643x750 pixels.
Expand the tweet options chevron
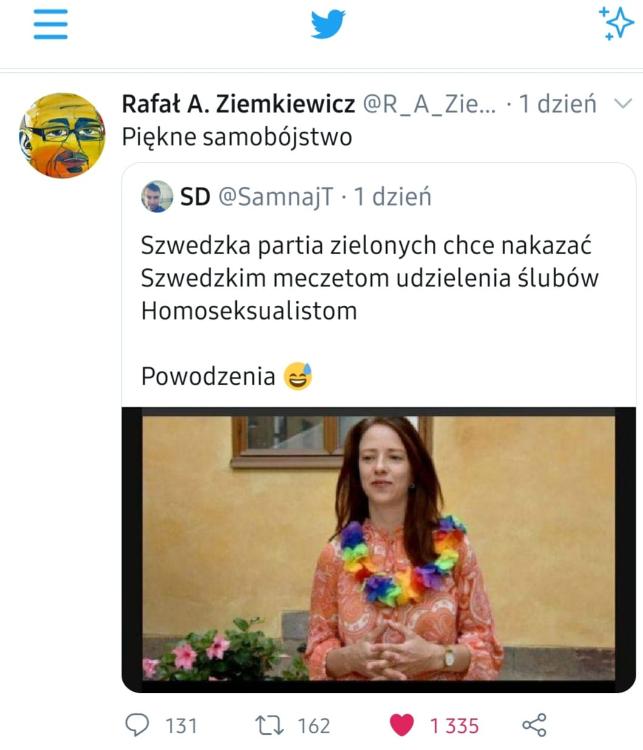point(622,103)
